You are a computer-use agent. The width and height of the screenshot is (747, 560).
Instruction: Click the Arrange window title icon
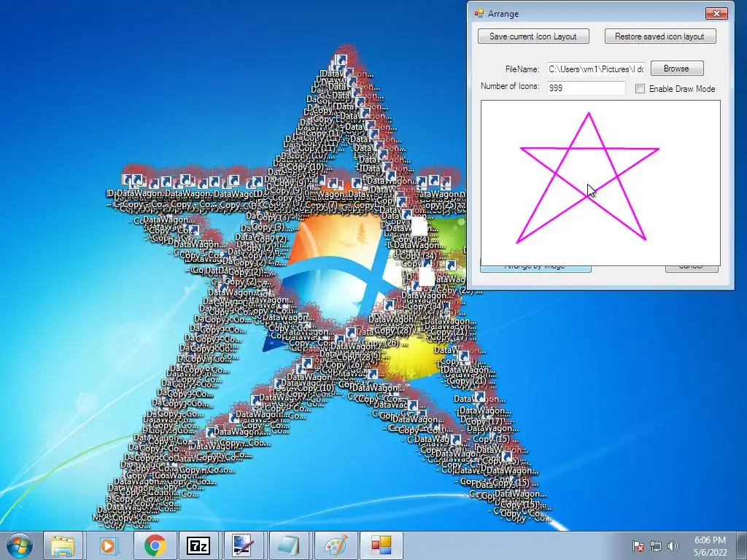pos(479,13)
